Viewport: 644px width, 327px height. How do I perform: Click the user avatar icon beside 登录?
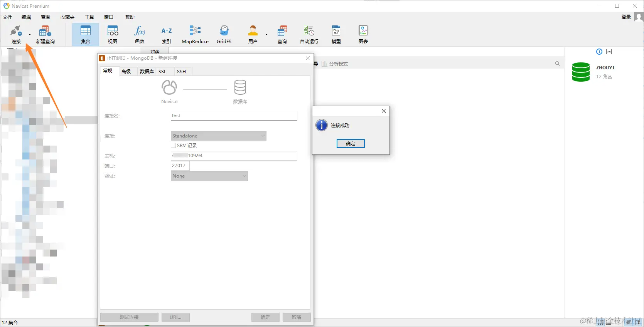pos(639,17)
